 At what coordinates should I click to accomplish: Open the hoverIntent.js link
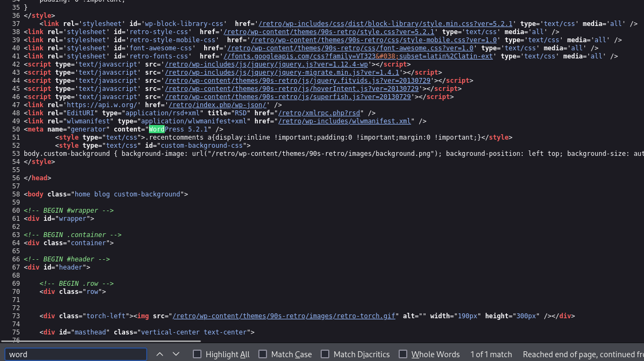pyautogui.click(x=292, y=89)
